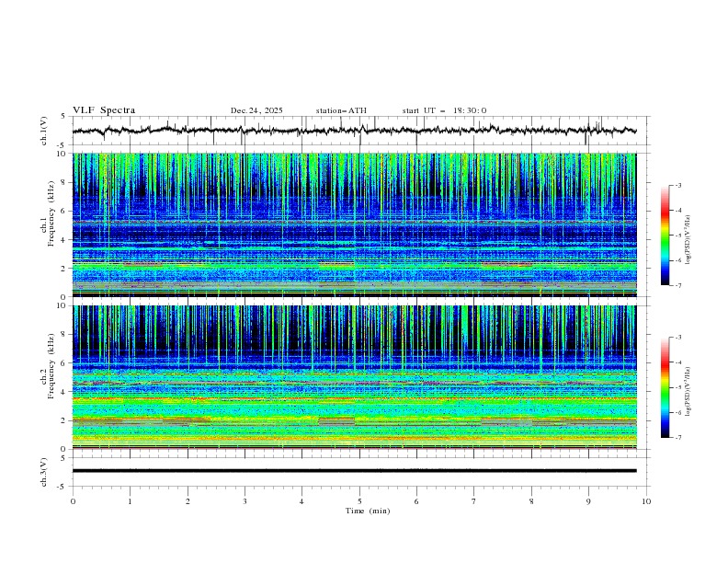Screen dimensions: 728x563
Task: Click the "ch.3(V)" waveform axis label
Action: [44, 471]
